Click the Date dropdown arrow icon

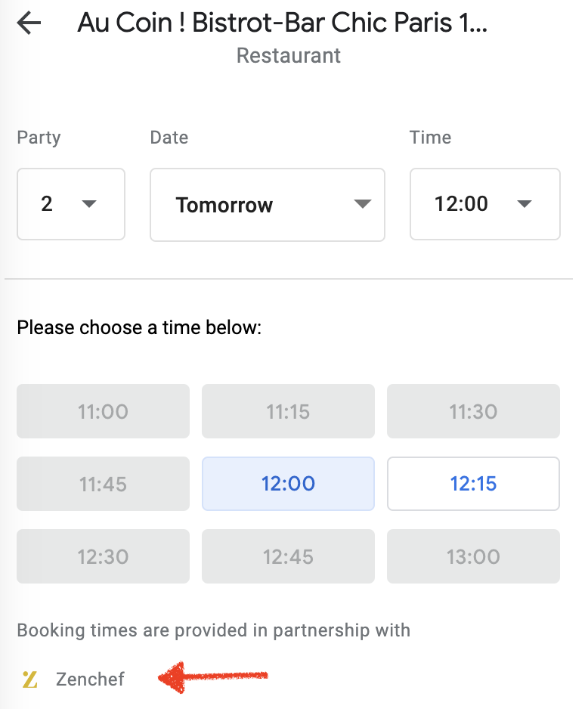363,204
